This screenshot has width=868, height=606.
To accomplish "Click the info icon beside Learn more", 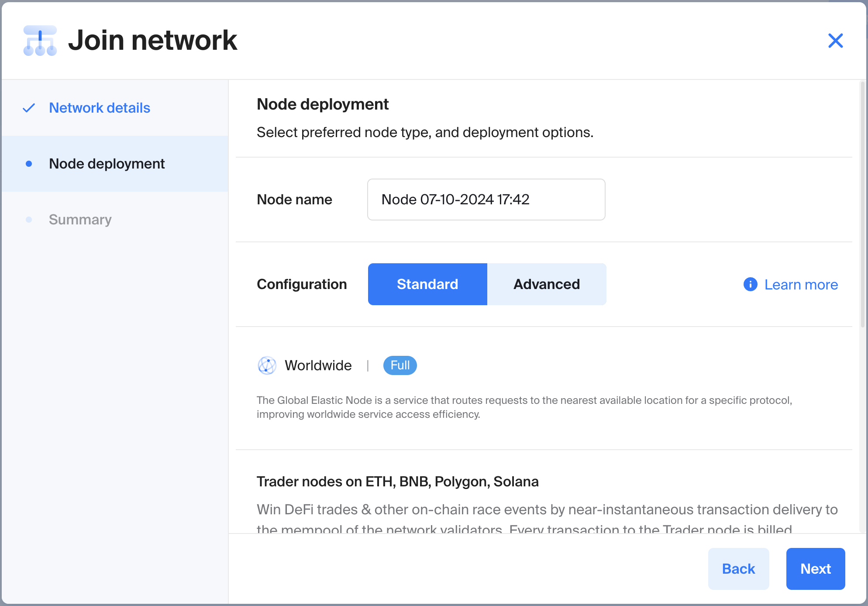I will pyautogui.click(x=750, y=284).
